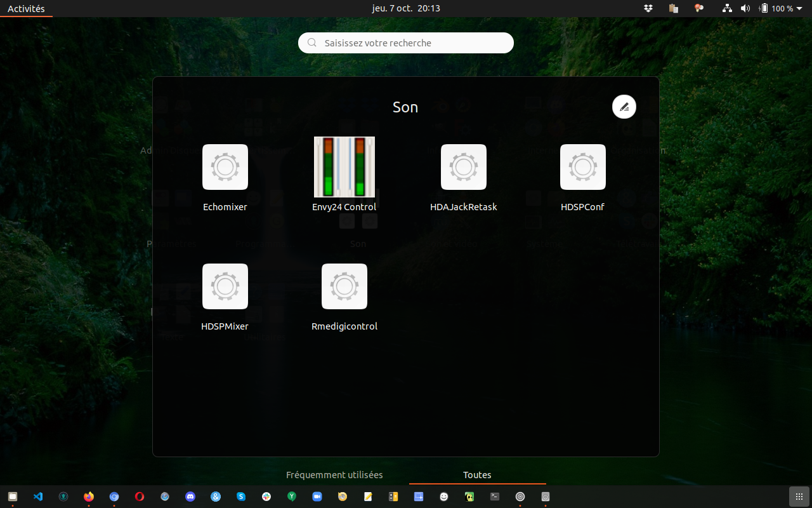The image size is (812, 508).
Task: Launch Firefox from the dock
Action: [89, 497]
